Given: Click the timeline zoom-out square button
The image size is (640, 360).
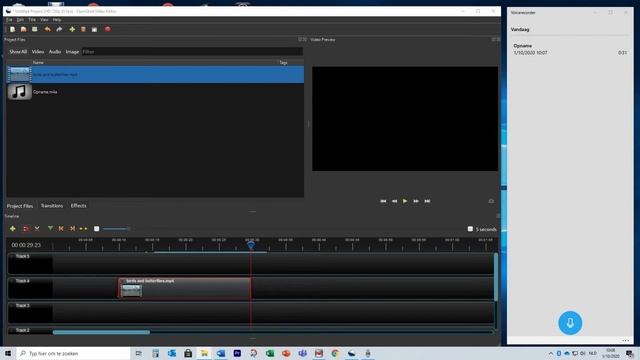Looking at the screenshot, I should point(97,229).
